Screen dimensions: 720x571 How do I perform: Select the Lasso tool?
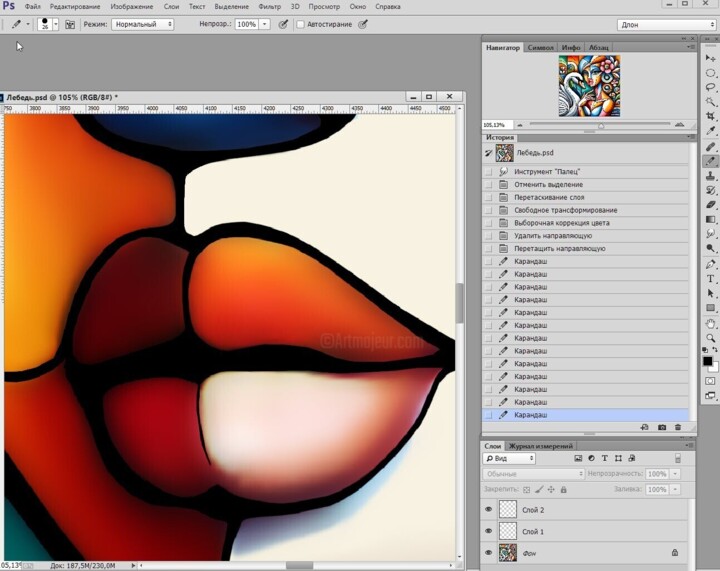click(710, 87)
